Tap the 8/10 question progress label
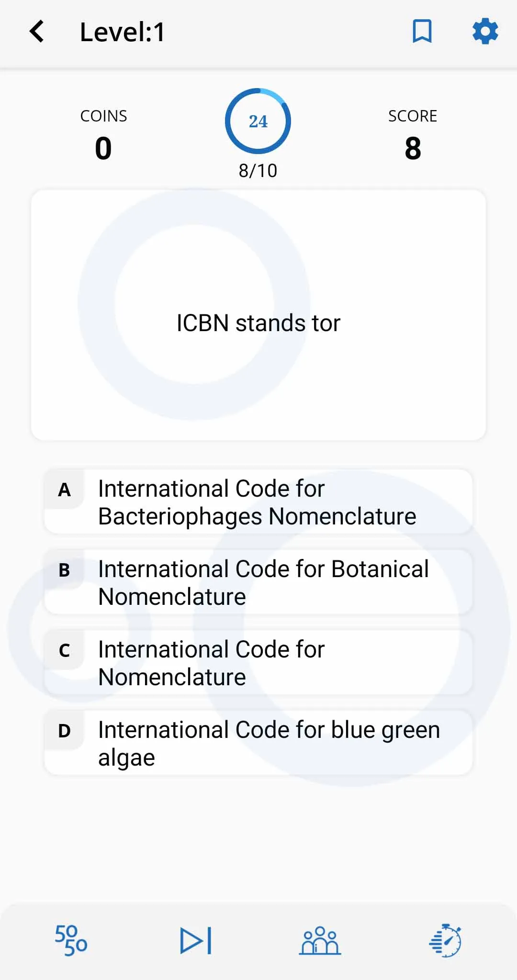 [258, 171]
